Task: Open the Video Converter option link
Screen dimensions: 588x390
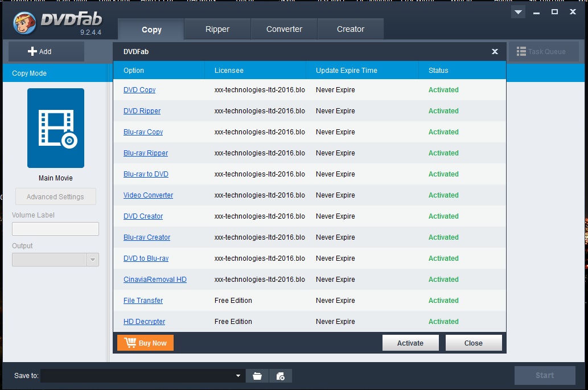Action: pos(149,195)
